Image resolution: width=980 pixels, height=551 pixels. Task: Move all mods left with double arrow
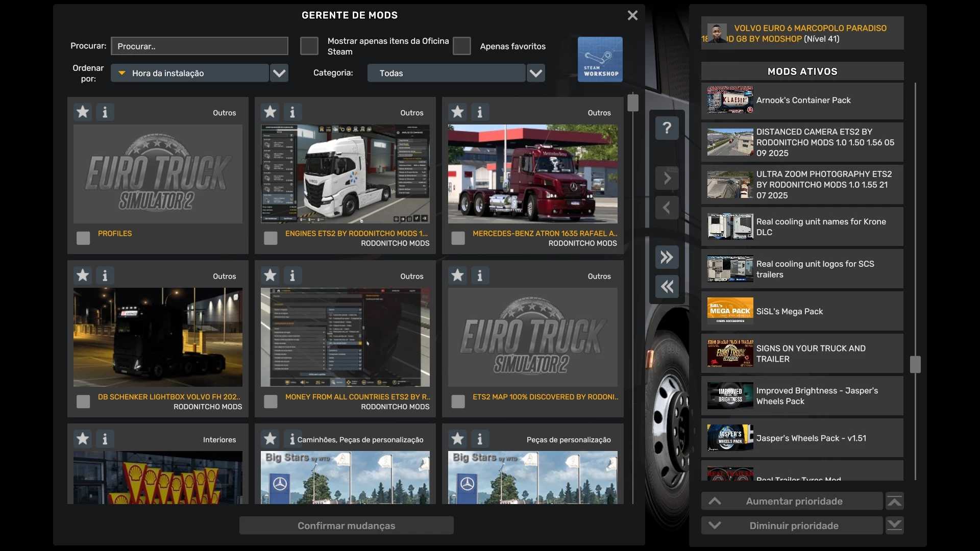click(667, 287)
